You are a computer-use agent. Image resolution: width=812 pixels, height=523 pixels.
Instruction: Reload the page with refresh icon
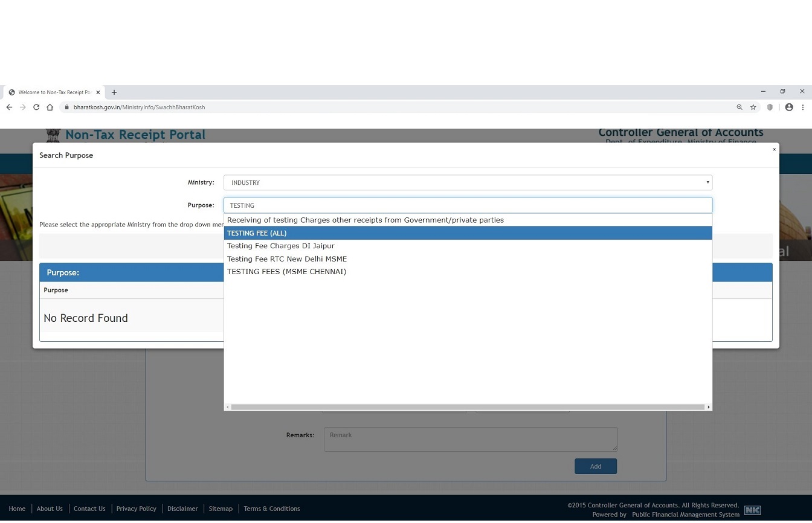(x=36, y=107)
